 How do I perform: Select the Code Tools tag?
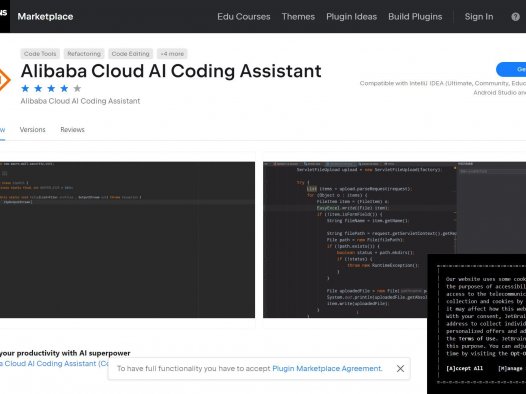pyautogui.click(x=40, y=54)
